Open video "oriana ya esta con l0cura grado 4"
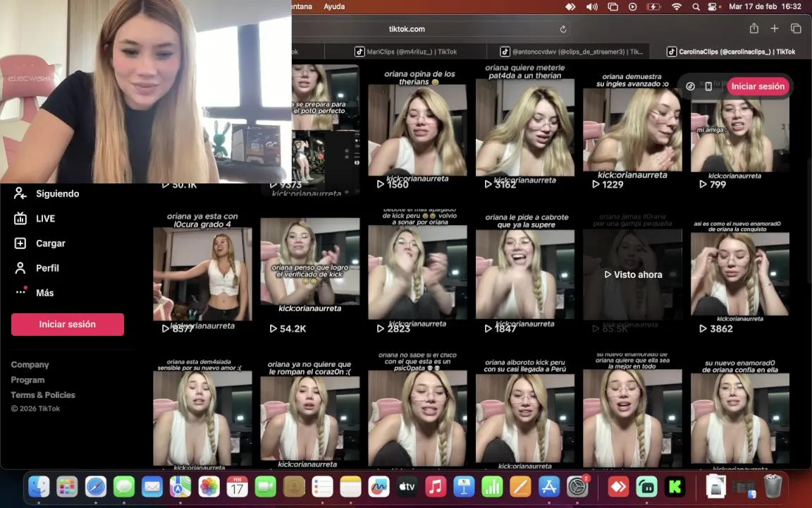Viewport: 812px width, 508px height. [x=202, y=274]
